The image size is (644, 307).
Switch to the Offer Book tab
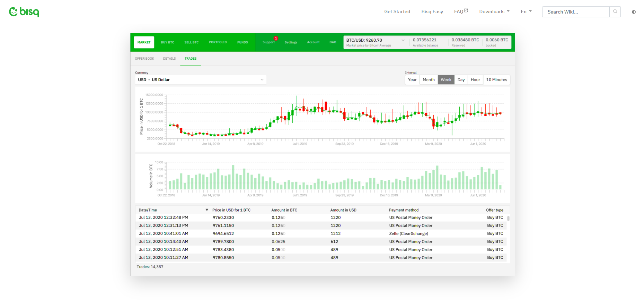click(144, 59)
